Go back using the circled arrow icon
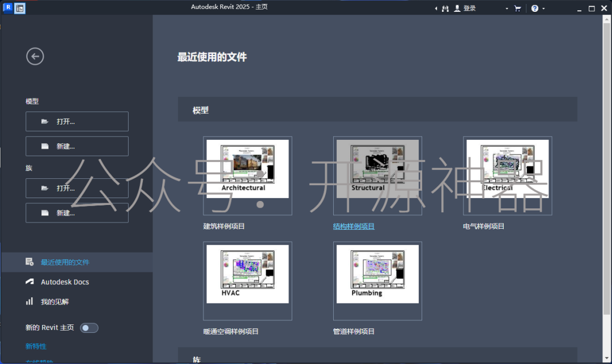612x364 pixels. 35,57
